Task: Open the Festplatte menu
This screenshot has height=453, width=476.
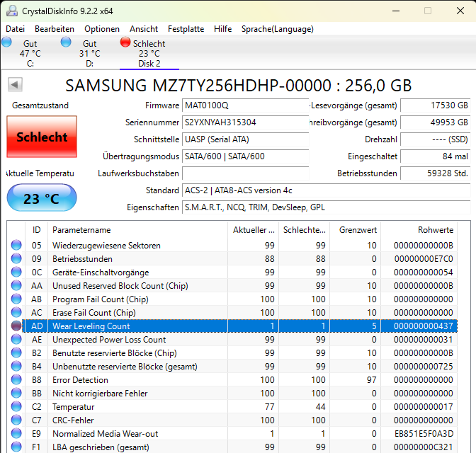Action: pyautogui.click(x=186, y=29)
